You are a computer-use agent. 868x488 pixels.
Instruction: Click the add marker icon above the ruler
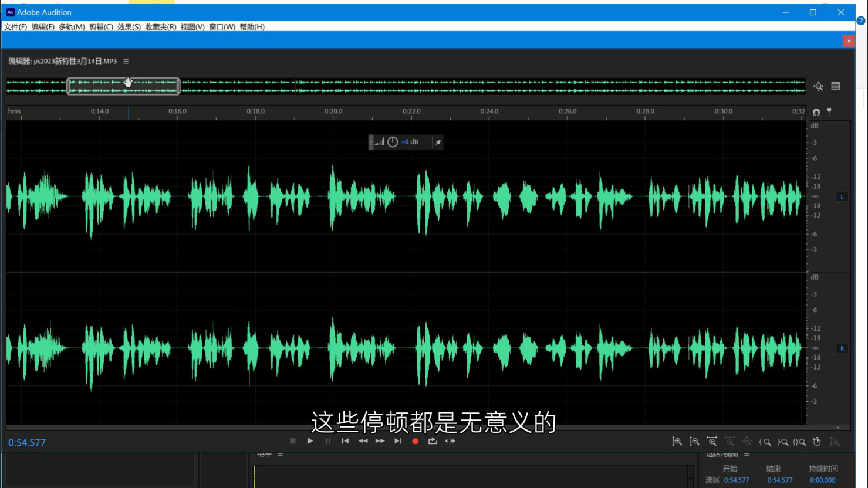(829, 113)
